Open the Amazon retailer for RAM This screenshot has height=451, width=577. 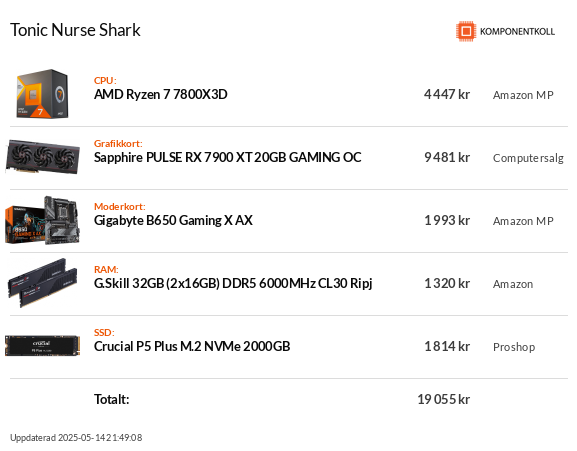click(513, 284)
